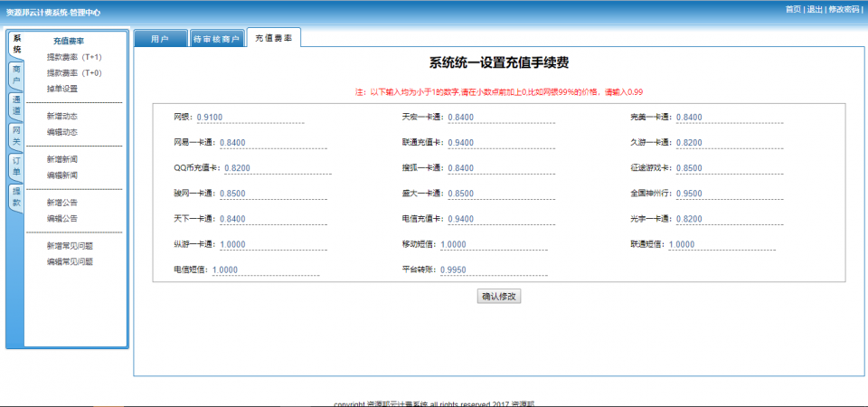Focus the 天下一卡通 rate input
868x407 pixels.
273,219
